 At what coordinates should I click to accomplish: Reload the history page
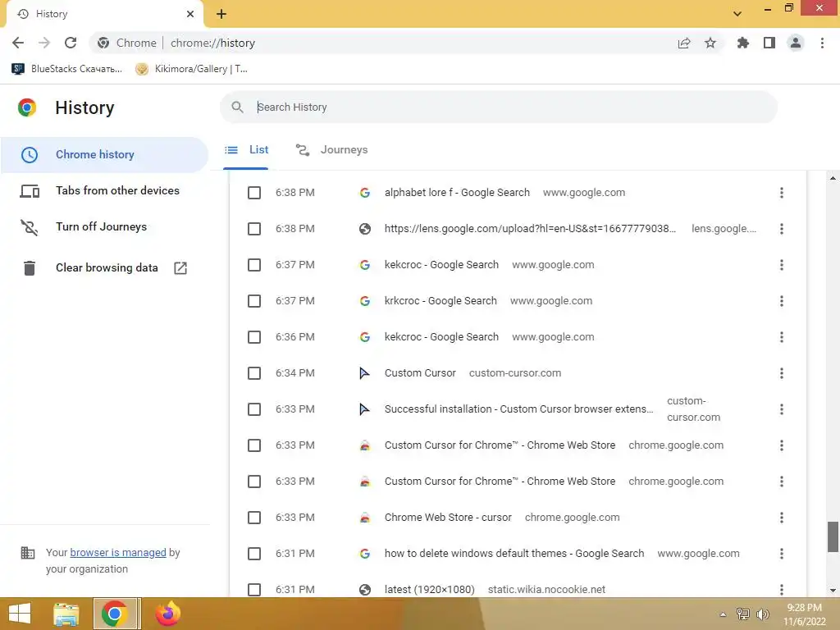point(71,43)
